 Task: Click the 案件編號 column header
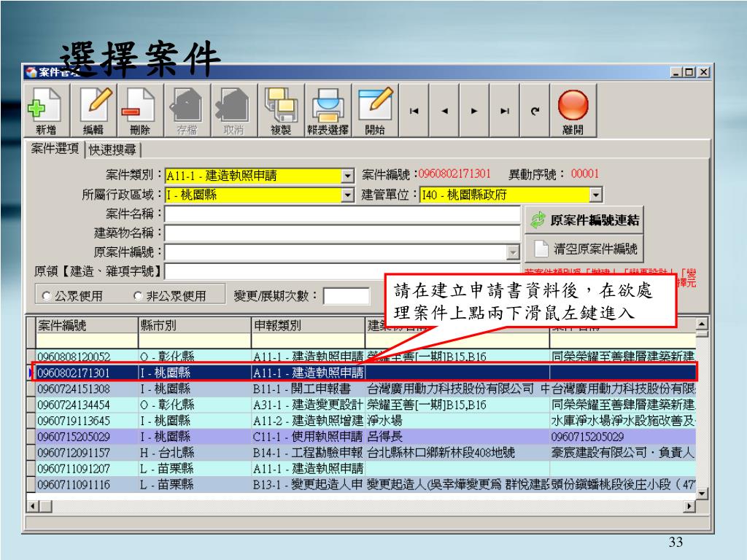click(88, 326)
